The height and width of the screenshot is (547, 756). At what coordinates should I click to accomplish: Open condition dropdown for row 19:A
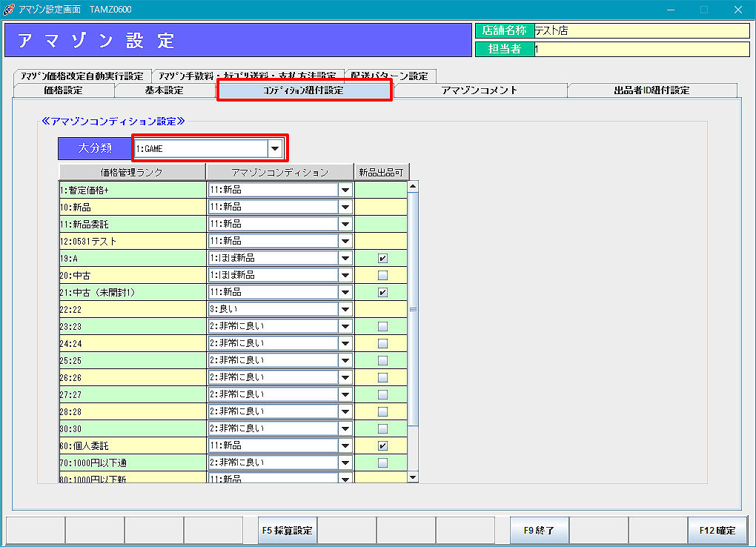(345, 258)
